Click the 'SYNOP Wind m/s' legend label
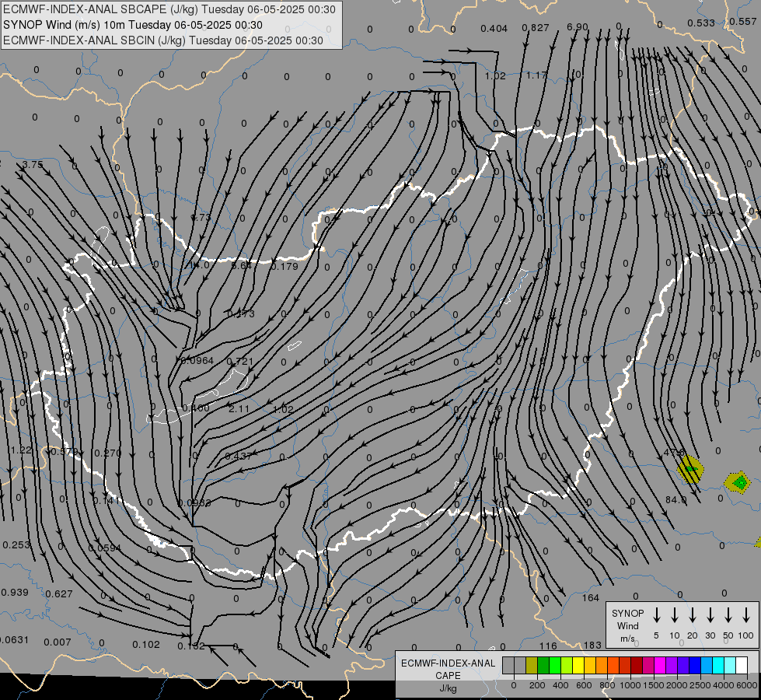The image size is (761, 700). pos(627,625)
